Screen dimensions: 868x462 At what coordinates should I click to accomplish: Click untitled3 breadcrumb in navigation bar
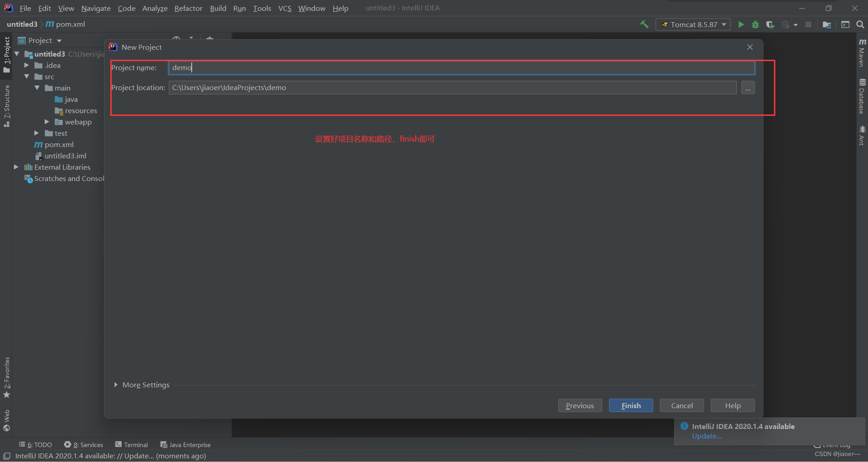22,24
